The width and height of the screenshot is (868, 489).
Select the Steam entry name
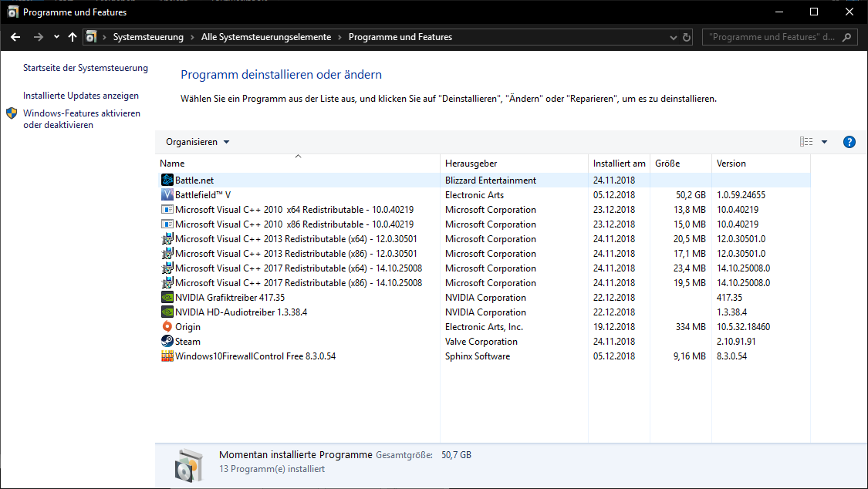point(187,342)
